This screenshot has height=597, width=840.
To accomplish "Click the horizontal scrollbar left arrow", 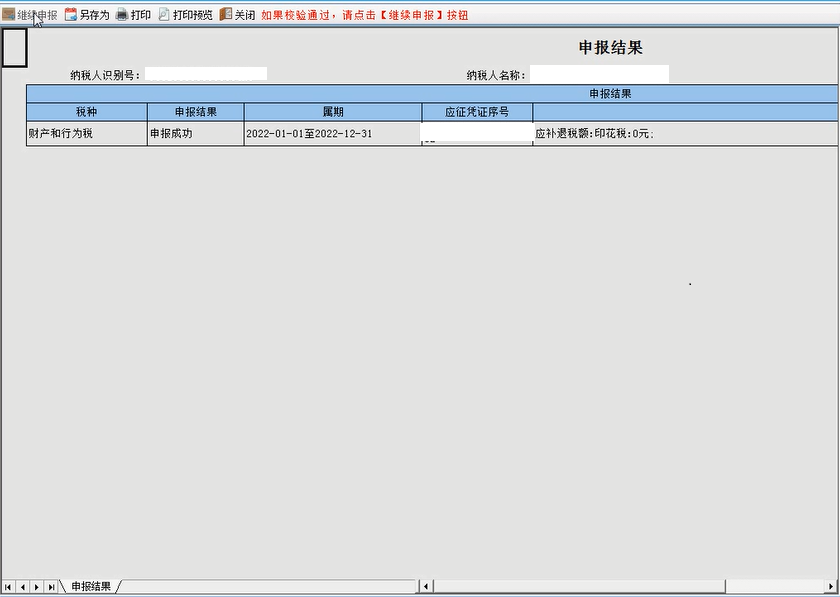I will pos(426,586).
